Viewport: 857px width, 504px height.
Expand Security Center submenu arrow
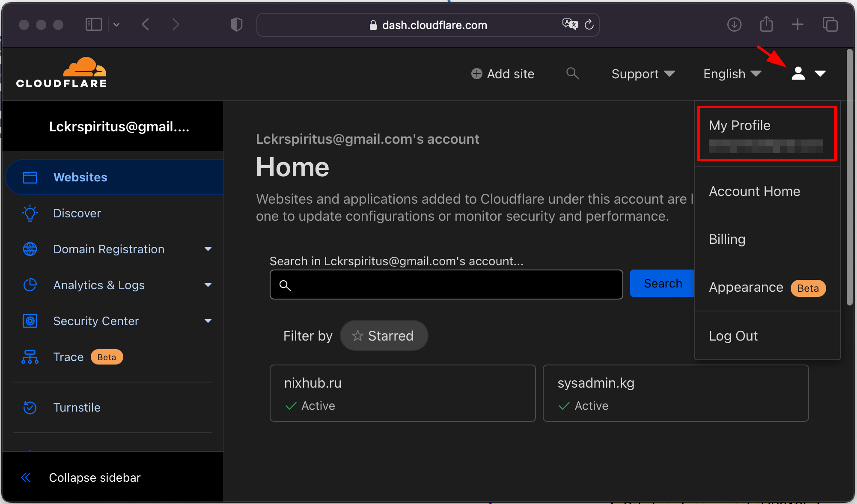click(208, 321)
